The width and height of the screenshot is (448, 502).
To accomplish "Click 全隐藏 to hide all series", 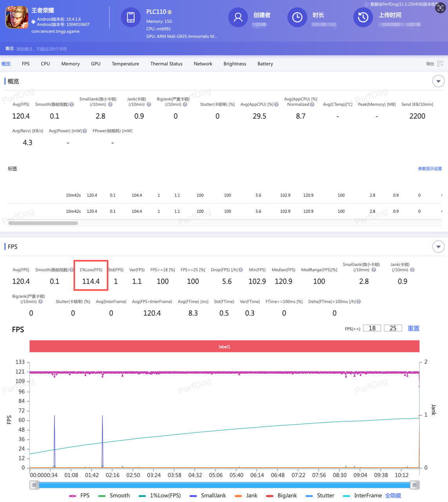I will (393, 496).
